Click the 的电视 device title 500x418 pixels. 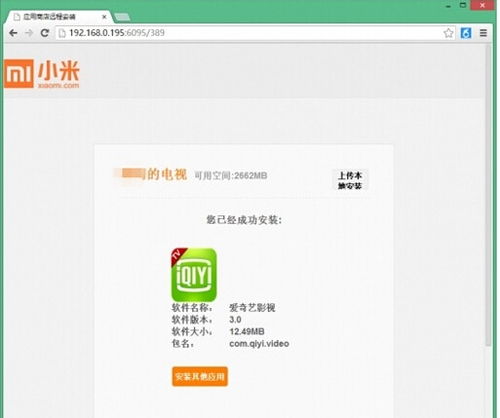tap(167, 174)
